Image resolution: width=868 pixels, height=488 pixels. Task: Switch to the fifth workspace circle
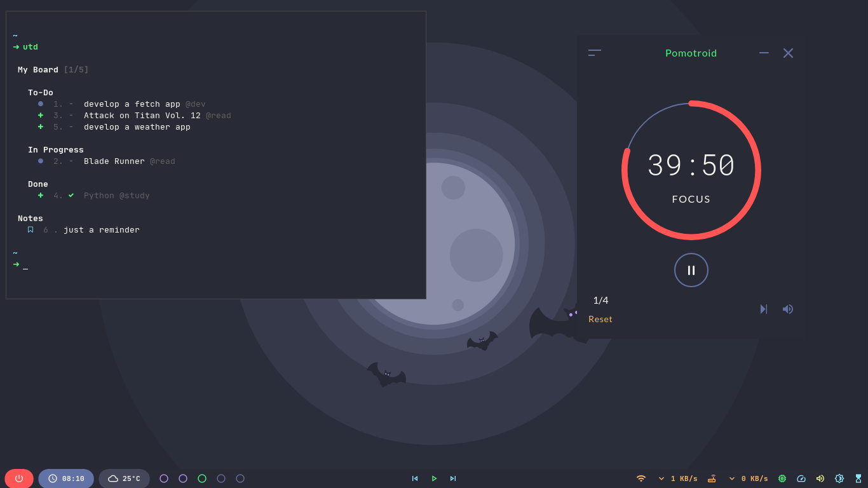[240, 478]
